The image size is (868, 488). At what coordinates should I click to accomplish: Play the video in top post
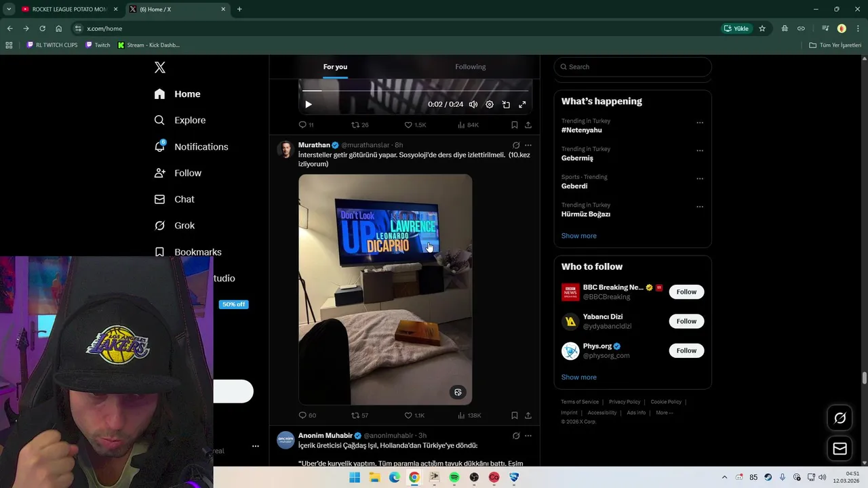click(x=309, y=104)
